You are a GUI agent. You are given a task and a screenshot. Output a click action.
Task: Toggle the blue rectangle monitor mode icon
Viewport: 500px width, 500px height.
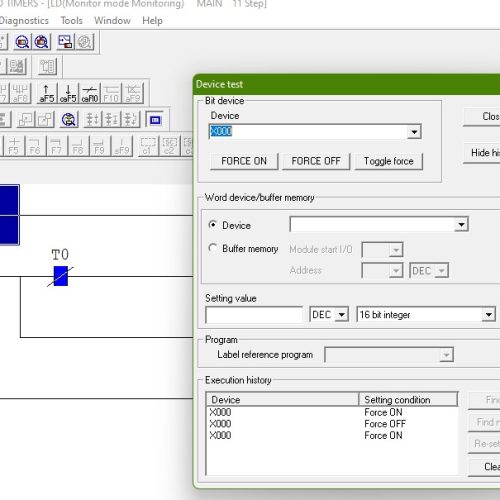(x=155, y=119)
